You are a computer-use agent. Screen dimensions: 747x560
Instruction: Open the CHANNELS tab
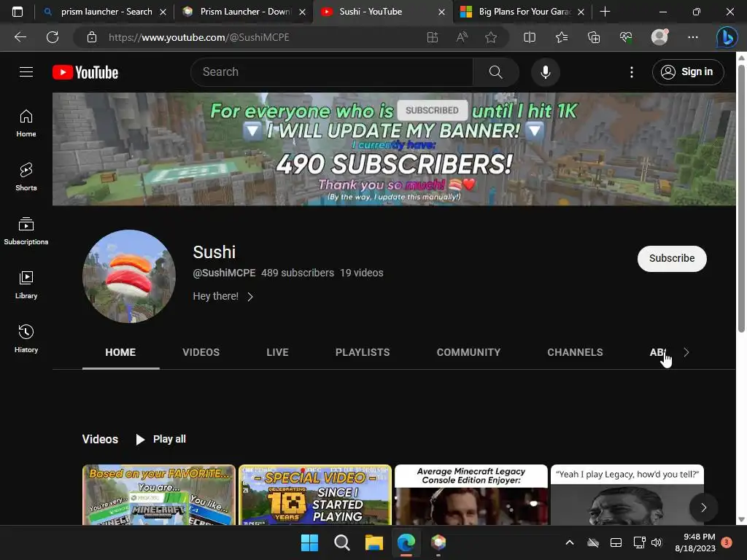(x=575, y=352)
